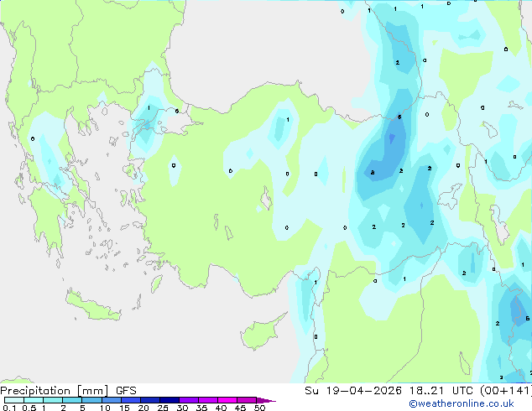Select the 25–30 mm navy legend swatch
The height and width of the screenshot is (411, 532).
[x=170, y=400]
